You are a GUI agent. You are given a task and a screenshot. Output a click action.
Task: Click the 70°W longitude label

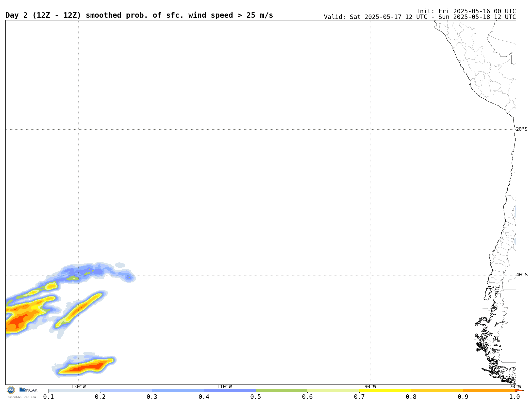515,387
